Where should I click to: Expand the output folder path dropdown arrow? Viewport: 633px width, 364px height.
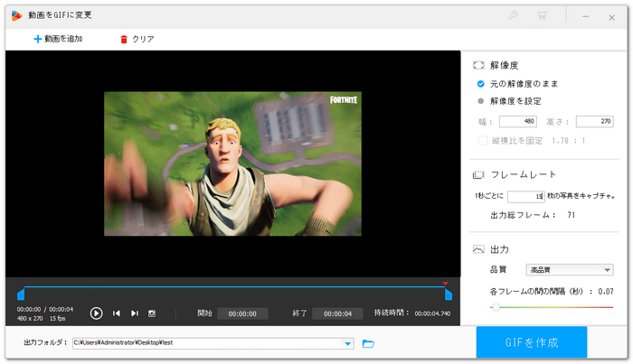click(347, 344)
